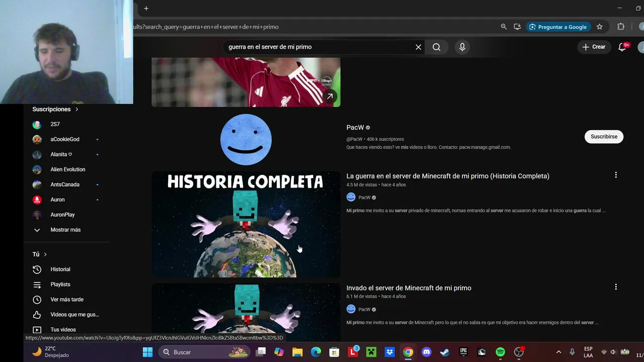Click the thumbs-up liked videos icon
The height and width of the screenshot is (362, 644).
tap(37, 315)
